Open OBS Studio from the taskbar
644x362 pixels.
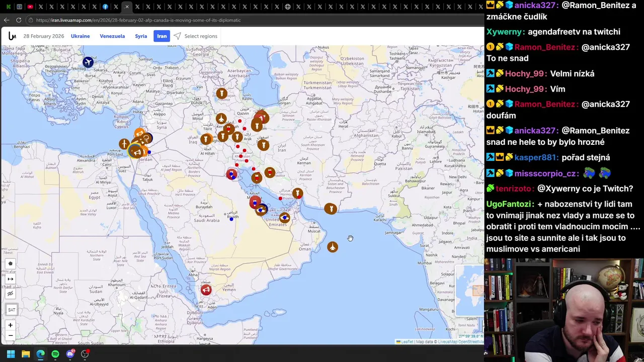point(85,354)
